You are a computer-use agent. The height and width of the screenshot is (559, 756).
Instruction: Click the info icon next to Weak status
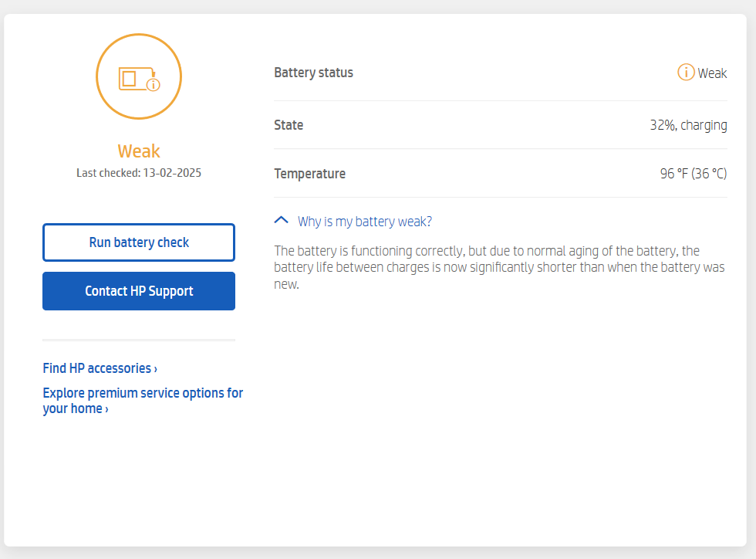(685, 73)
